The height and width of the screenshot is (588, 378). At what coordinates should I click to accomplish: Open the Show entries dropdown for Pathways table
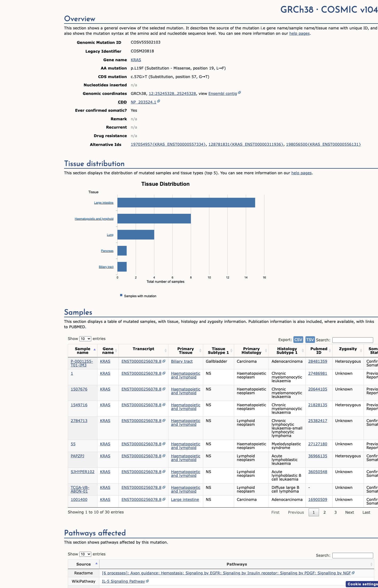pyautogui.click(x=85, y=554)
